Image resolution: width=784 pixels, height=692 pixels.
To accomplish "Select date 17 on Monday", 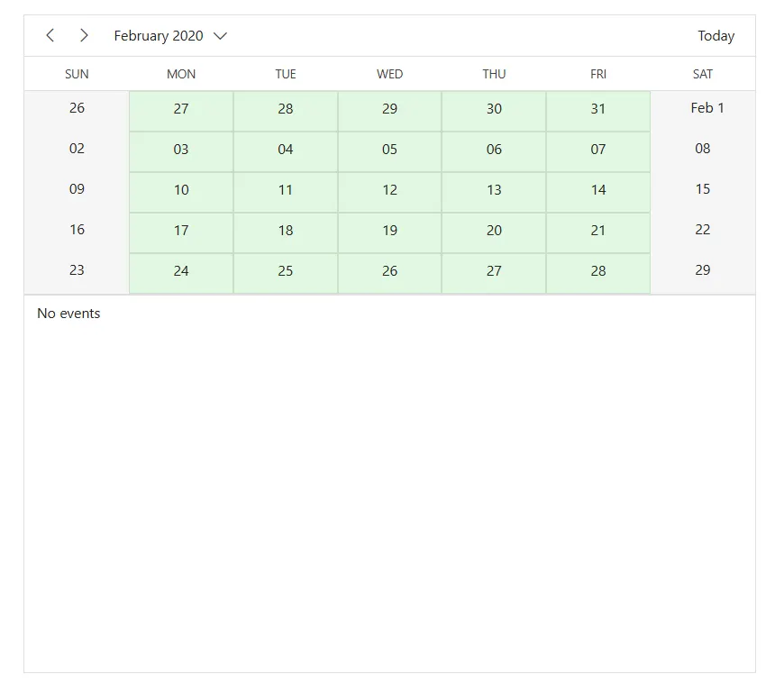I will tap(181, 232).
